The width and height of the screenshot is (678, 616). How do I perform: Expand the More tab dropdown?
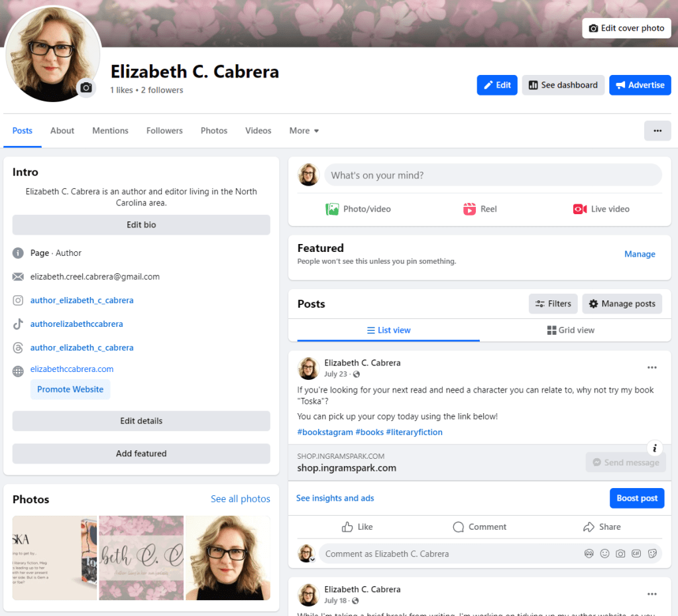coord(304,131)
